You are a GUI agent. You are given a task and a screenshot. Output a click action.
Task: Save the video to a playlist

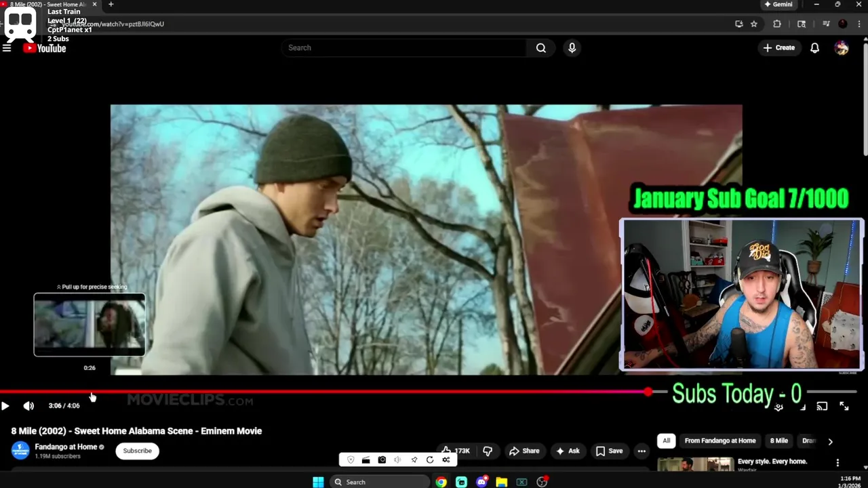609,451
